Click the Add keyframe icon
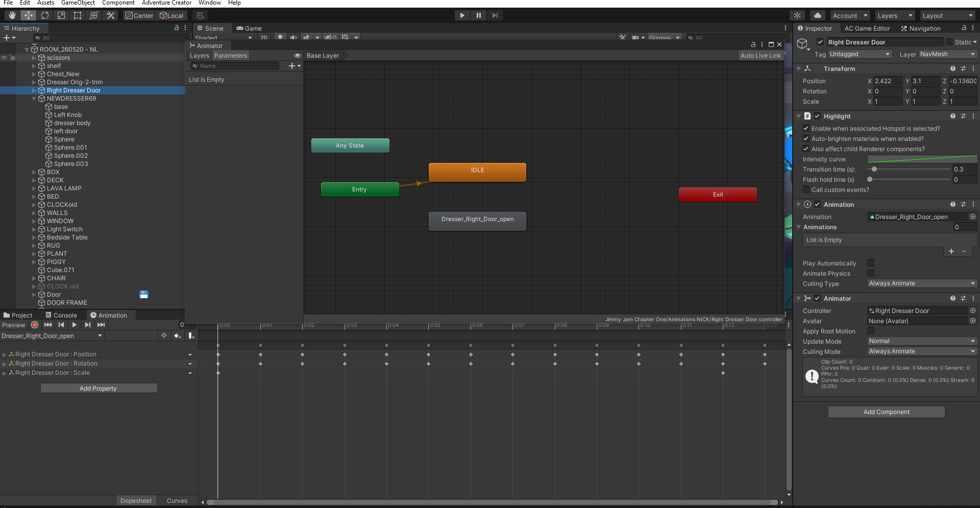Viewport: 980px width, 508px height. 178,335
